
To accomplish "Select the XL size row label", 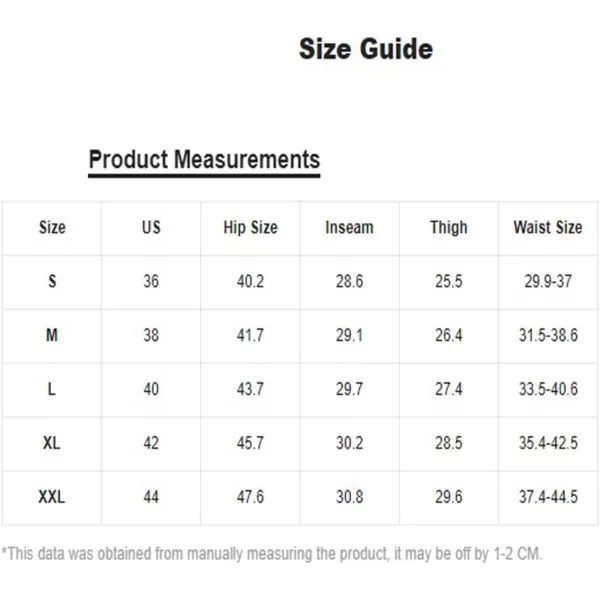I will [52, 443].
